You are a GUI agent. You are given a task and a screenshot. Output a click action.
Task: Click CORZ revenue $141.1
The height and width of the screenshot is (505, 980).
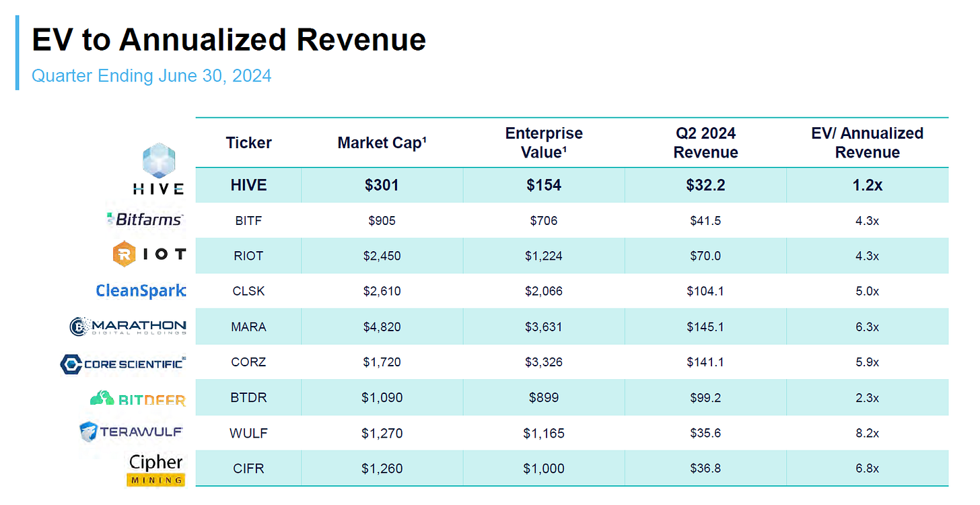[x=705, y=362]
